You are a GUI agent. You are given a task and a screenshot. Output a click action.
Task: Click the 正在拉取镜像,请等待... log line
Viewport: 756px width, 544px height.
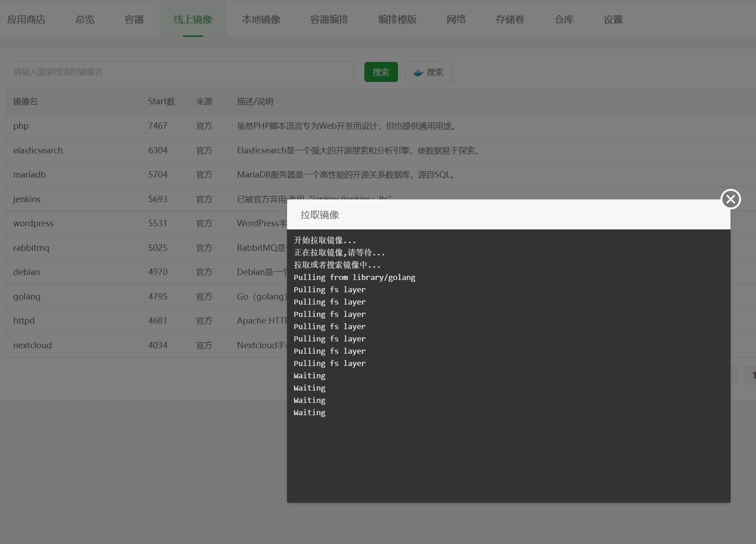tap(339, 253)
